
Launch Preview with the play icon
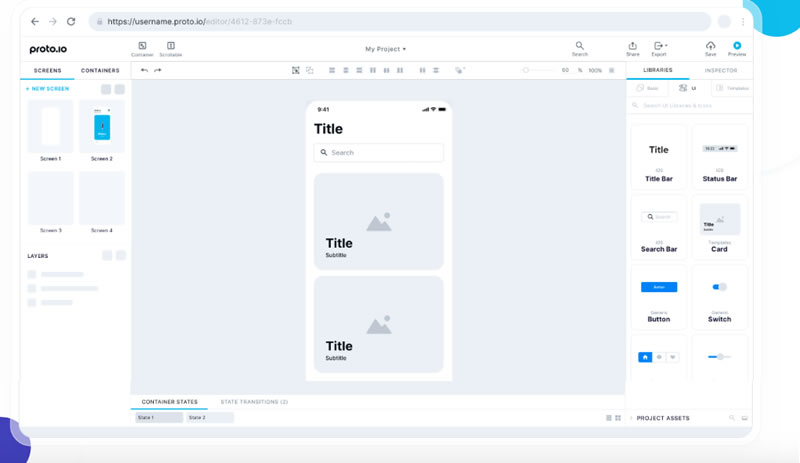click(x=737, y=45)
